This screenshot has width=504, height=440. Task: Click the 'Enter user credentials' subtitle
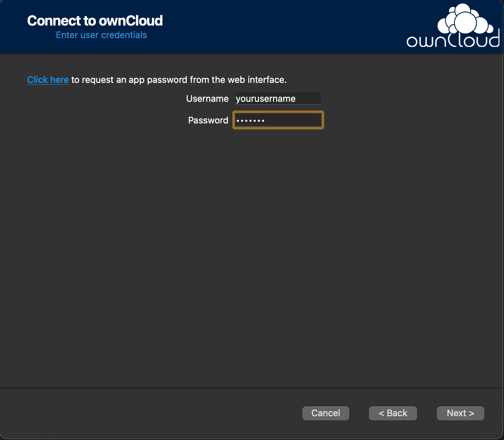(x=101, y=35)
